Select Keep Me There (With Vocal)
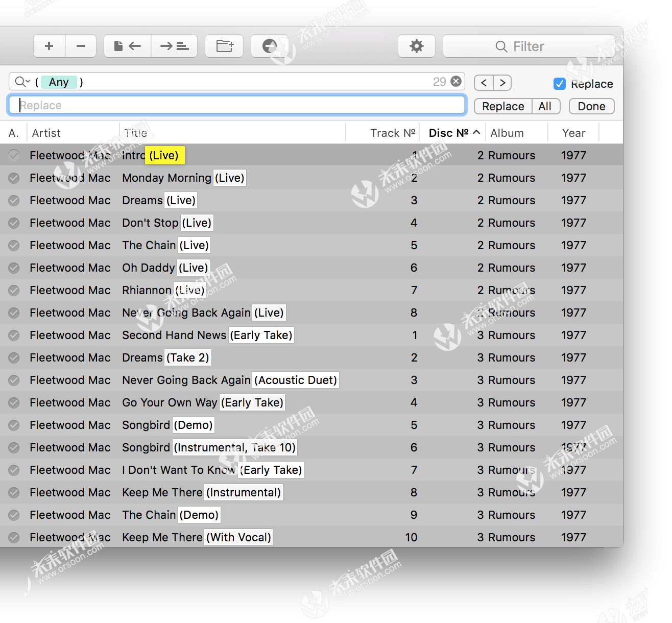672x623 pixels. [x=197, y=537]
